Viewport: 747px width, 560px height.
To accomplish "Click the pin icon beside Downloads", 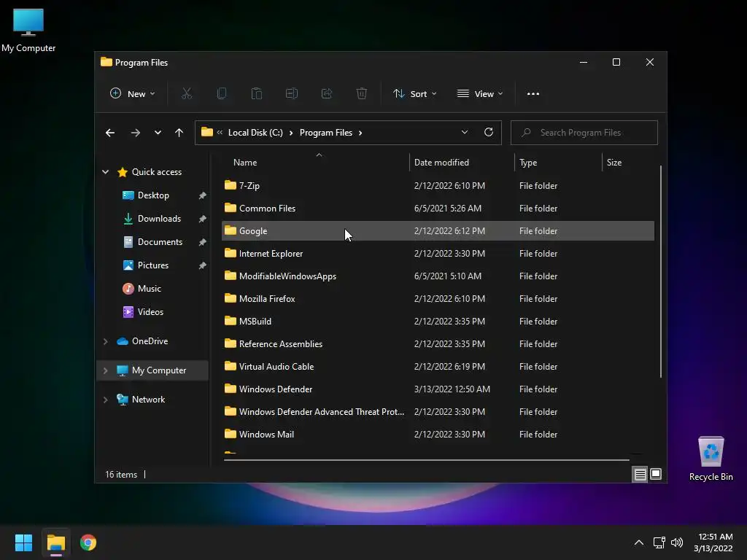I will 203,219.
